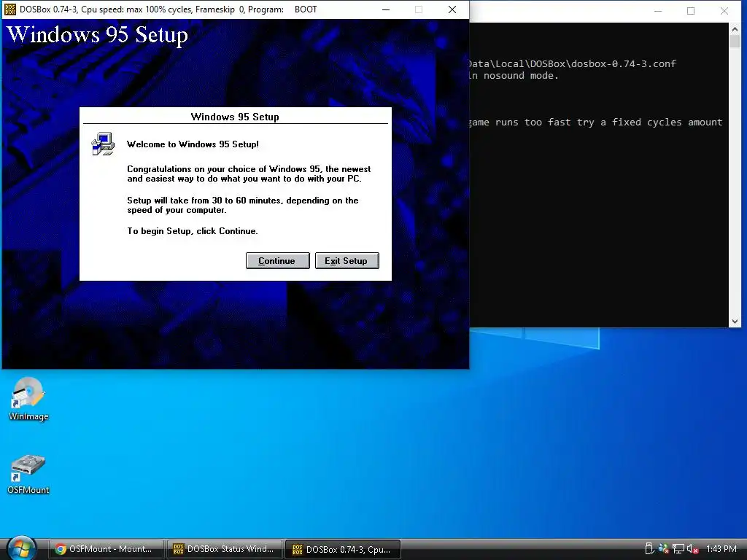
Task: Switch to OSFMount taskbar item
Action: (106, 549)
